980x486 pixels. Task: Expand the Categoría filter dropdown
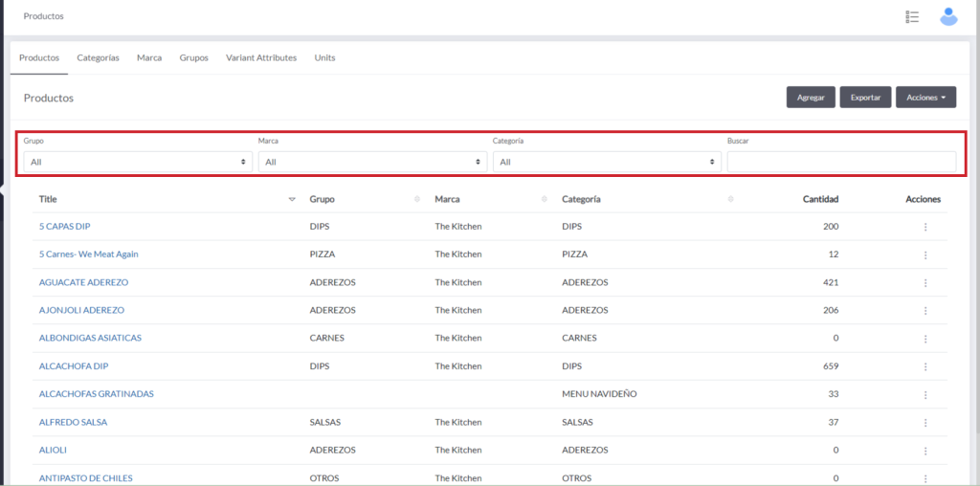click(x=607, y=163)
